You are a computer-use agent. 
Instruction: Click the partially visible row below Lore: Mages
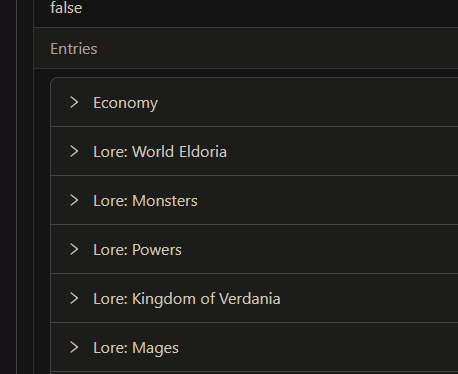(254, 373)
